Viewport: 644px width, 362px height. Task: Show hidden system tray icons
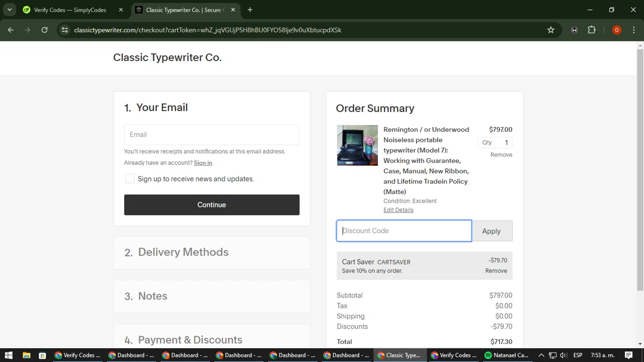[541, 355]
